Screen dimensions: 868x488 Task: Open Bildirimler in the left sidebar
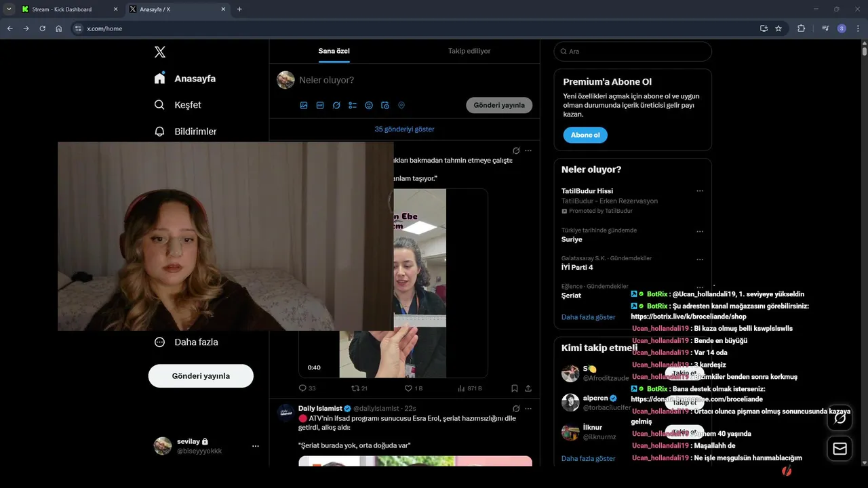click(185, 131)
